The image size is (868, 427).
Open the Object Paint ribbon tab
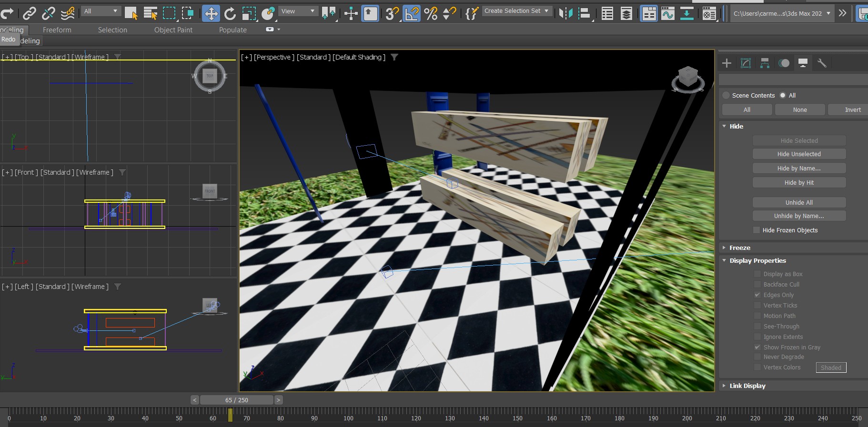click(x=173, y=30)
